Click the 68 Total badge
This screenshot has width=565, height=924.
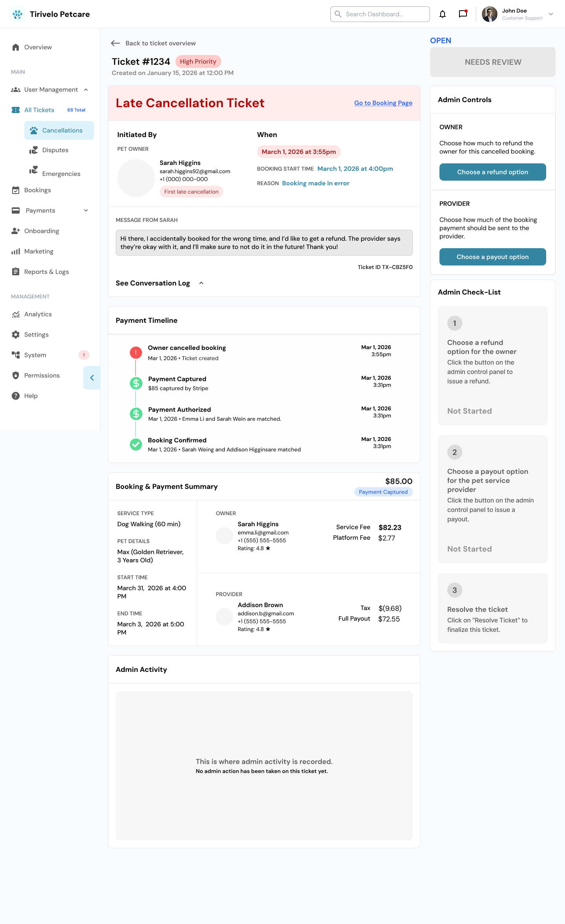[76, 110]
